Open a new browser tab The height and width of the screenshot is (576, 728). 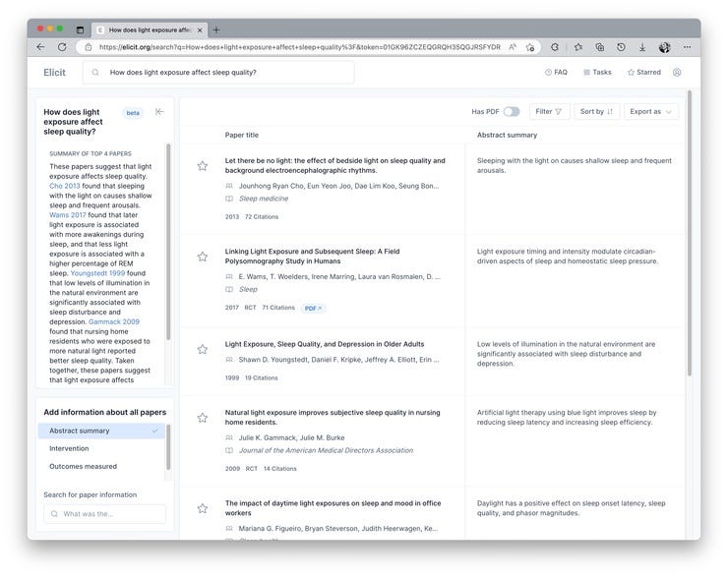215,30
